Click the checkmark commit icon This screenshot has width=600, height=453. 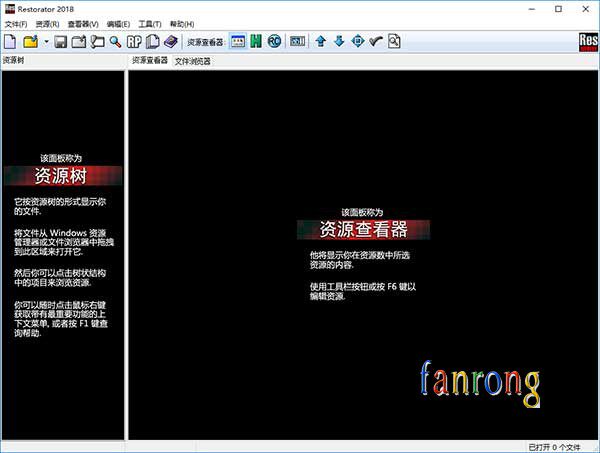[x=376, y=41]
